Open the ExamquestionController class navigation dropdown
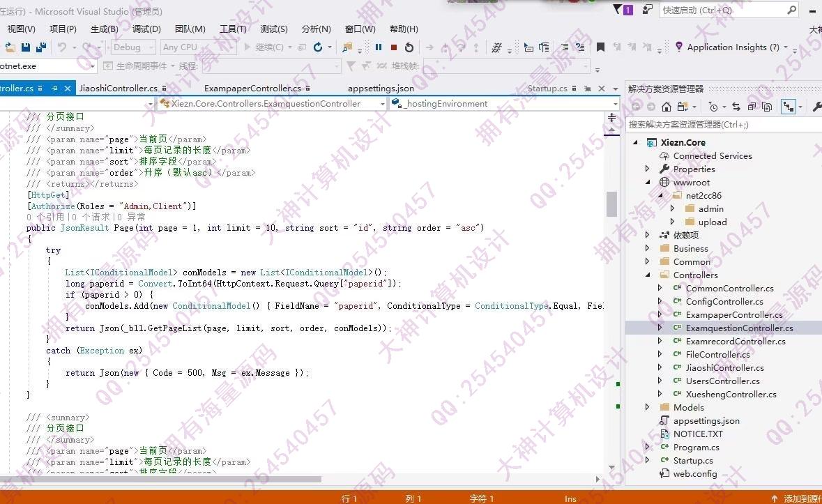This screenshot has height=504, width=822. (x=382, y=104)
